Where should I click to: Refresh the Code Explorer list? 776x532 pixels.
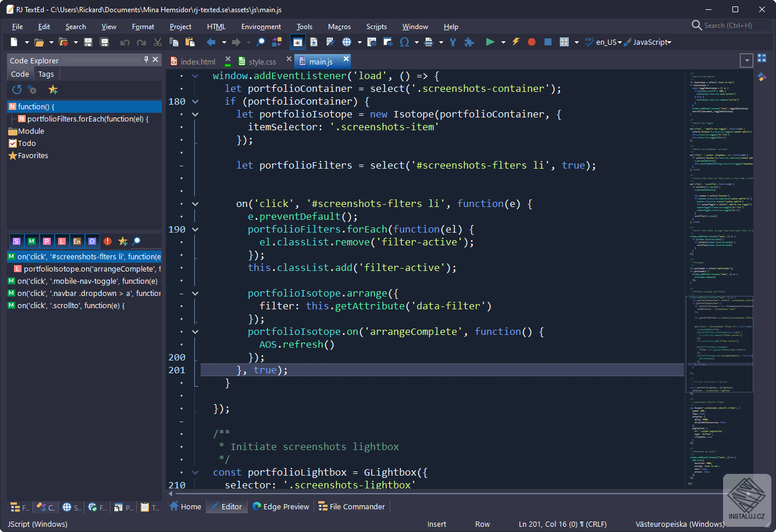coord(17,90)
